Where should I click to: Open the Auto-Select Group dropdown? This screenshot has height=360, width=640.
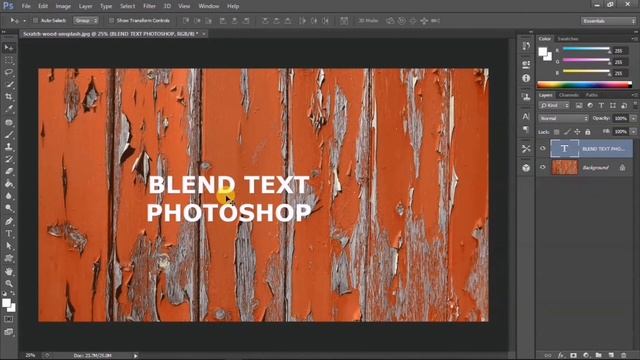click(86, 20)
